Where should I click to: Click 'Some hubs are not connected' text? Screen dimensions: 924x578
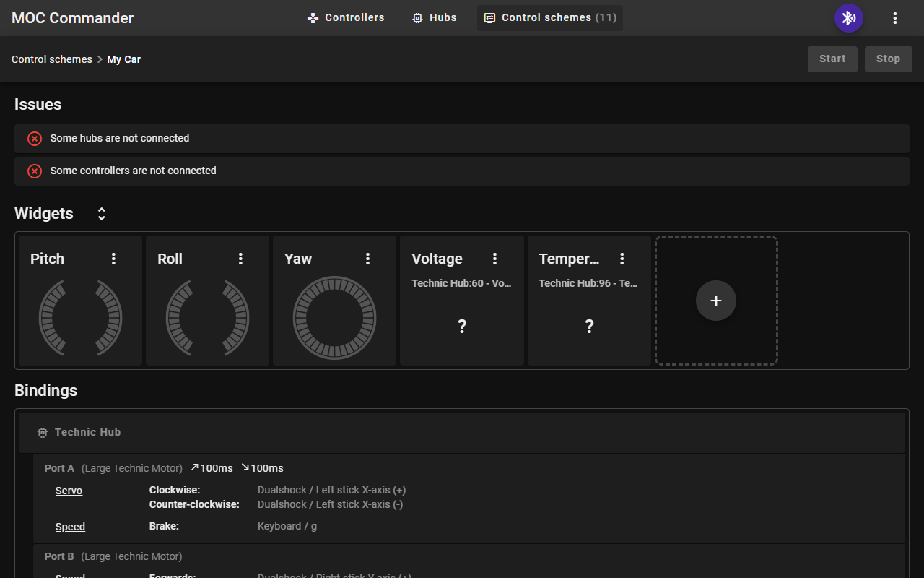tap(120, 138)
